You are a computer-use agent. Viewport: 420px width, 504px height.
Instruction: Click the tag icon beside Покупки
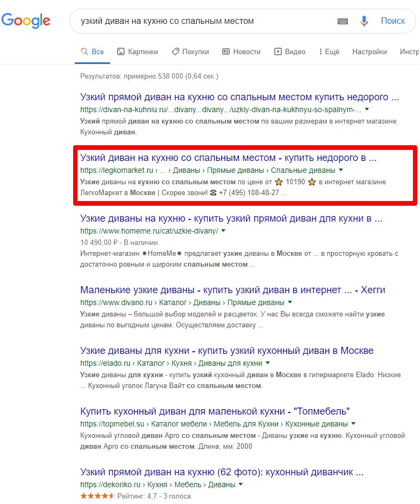(x=175, y=51)
